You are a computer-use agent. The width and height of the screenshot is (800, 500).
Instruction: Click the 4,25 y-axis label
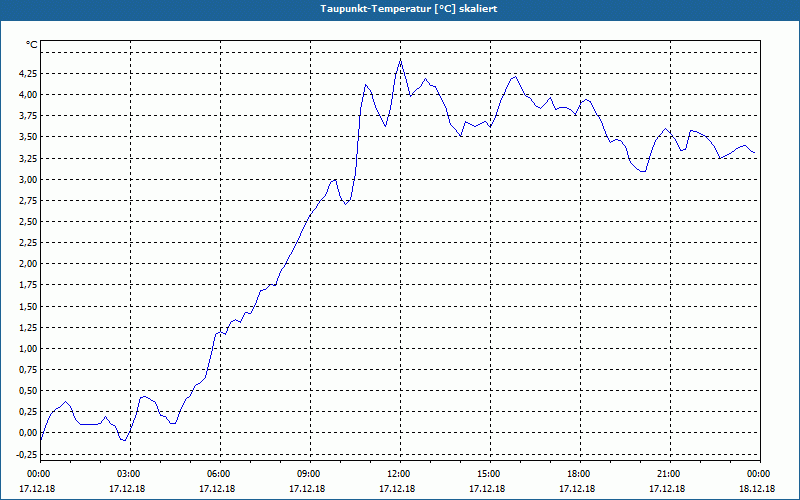pos(27,73)
